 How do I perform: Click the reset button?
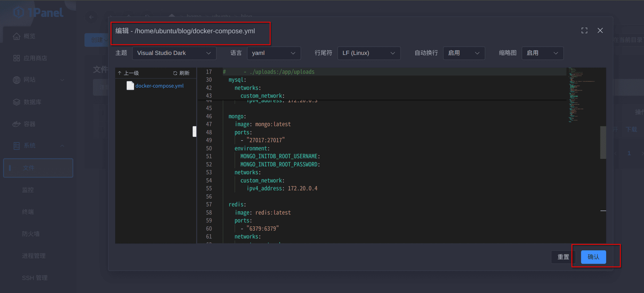[x=563, y=257]
